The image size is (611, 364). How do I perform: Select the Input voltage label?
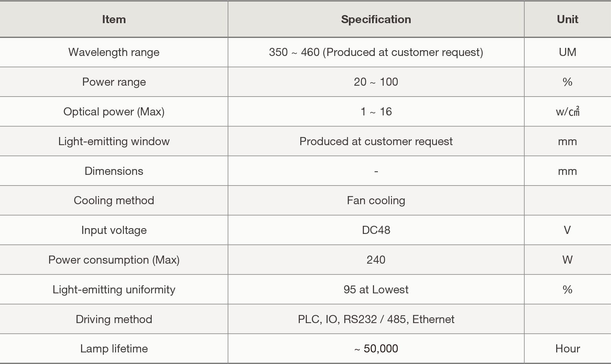(114, 230)
